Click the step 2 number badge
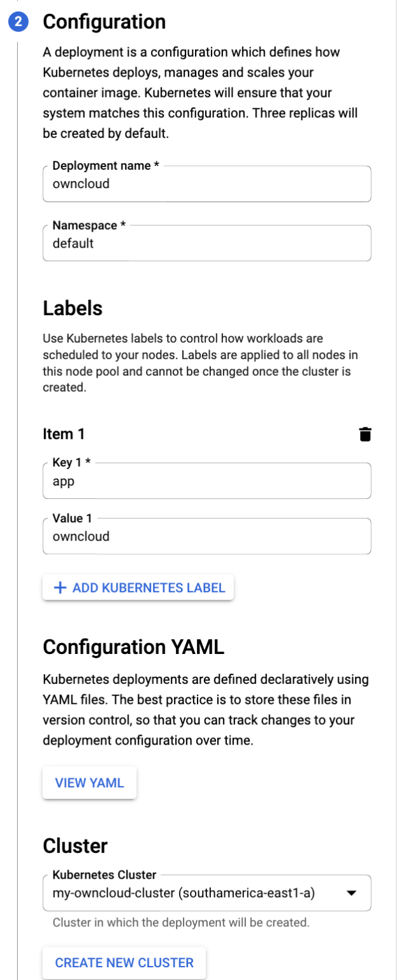Viewport: 397px width, 980px height. (x=19, y=22)
